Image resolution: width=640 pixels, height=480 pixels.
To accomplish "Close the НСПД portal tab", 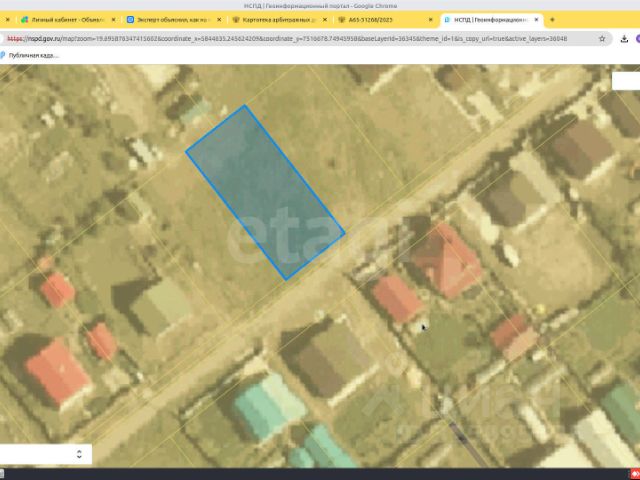I will tap(536, 20).
